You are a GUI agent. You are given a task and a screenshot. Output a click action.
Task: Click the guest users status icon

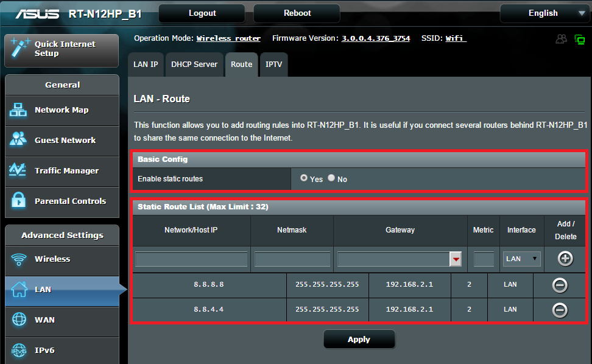click(562, 39)
